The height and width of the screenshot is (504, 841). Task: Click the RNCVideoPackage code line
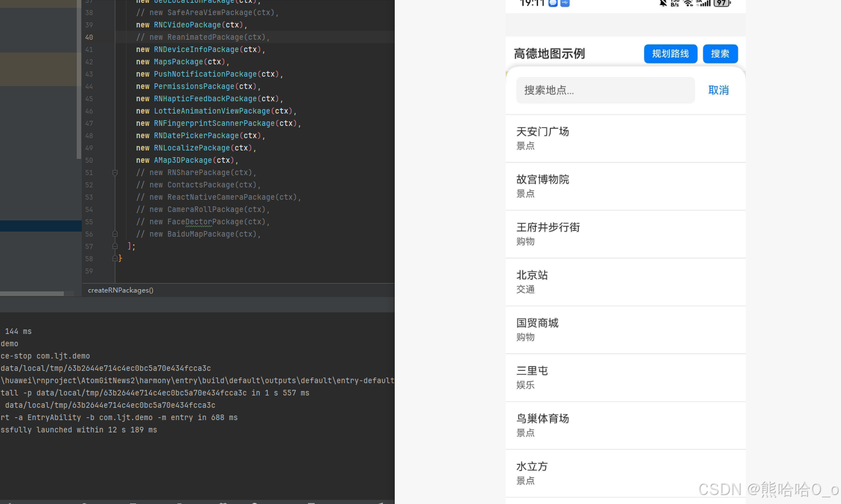click(x=191, y=25)
